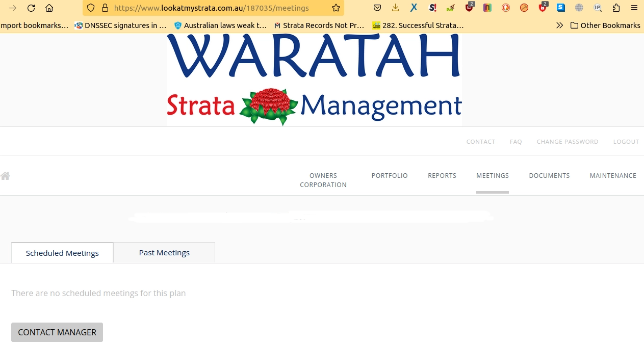The width and height of the screenshot is (644, 345).
Task: Show more bookmarks chevron
Action: tap(559, 25)
